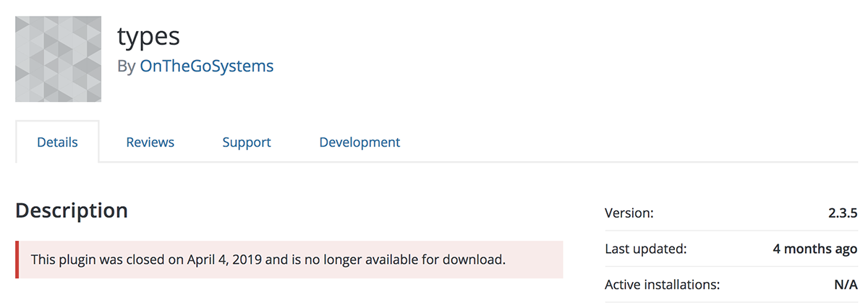Click the red bar on closed notice
This screenshot has width=868, height=308.
point(17,259)
